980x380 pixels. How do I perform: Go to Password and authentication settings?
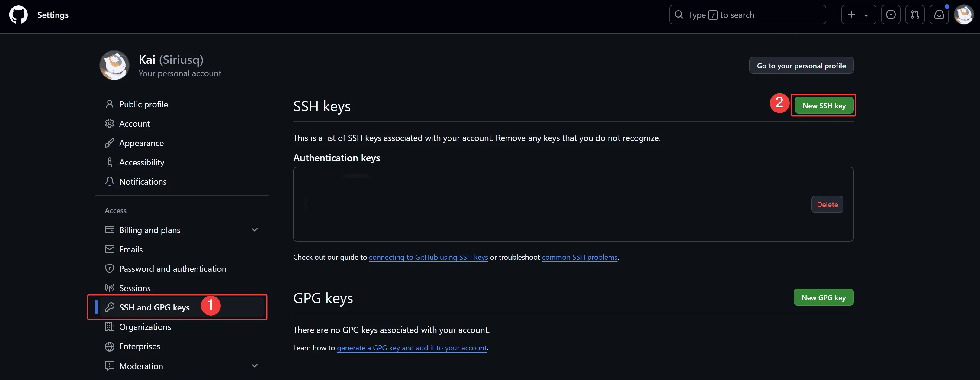(x=172, y=269)
